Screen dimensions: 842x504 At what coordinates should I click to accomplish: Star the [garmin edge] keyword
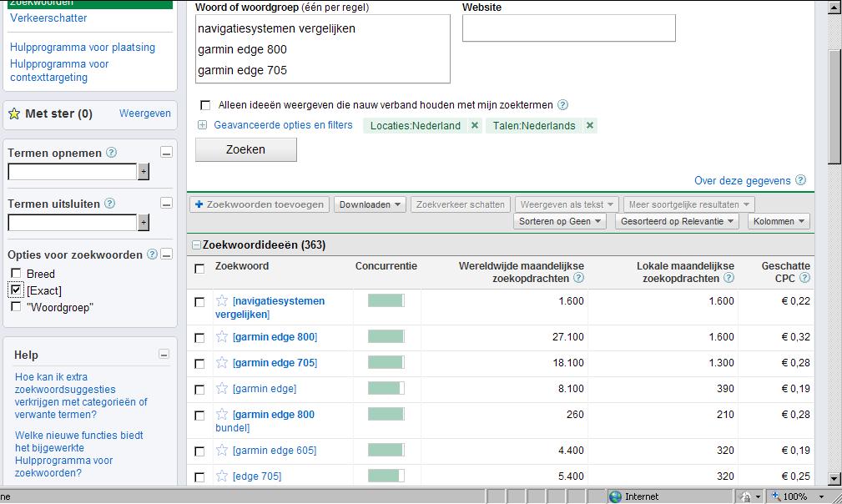pos(222,388)
